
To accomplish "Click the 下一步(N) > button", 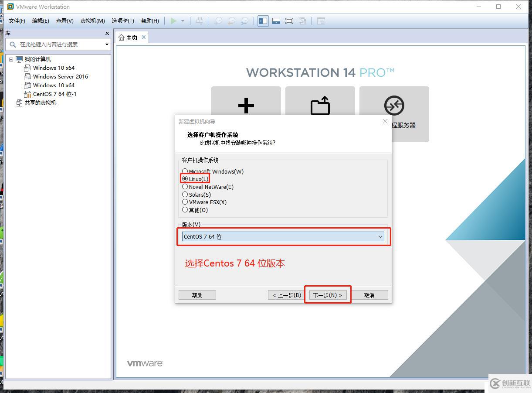I will pos(328,295).
